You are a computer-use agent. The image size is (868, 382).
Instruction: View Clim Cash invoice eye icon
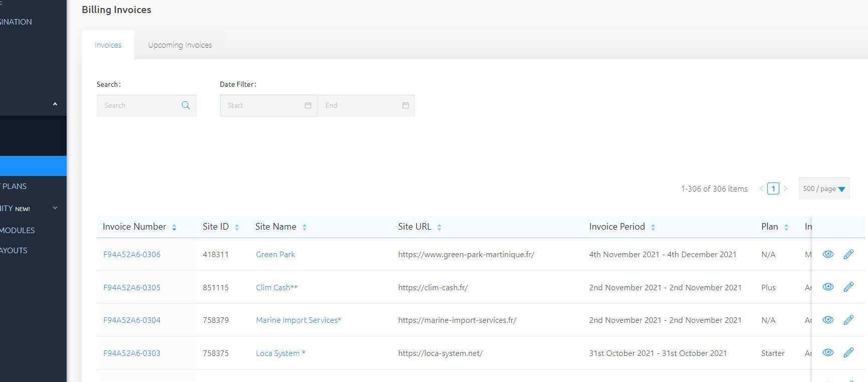tap(828, 287)
